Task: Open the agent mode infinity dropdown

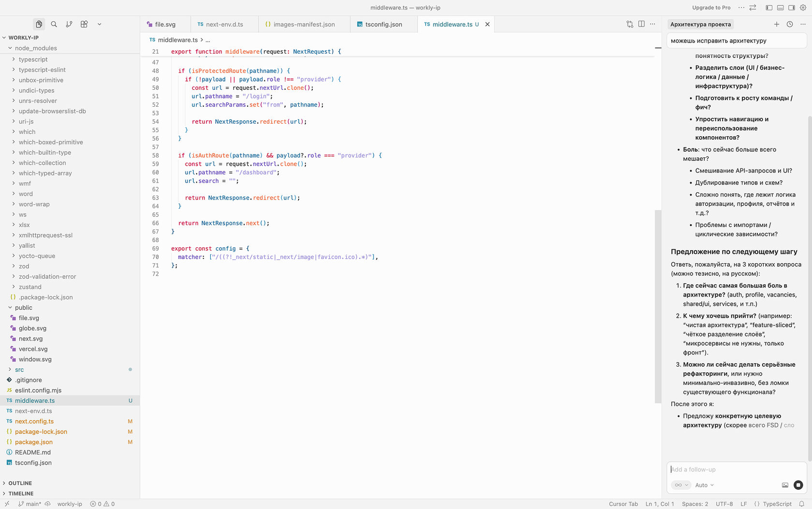Action: tap(681, 485)
